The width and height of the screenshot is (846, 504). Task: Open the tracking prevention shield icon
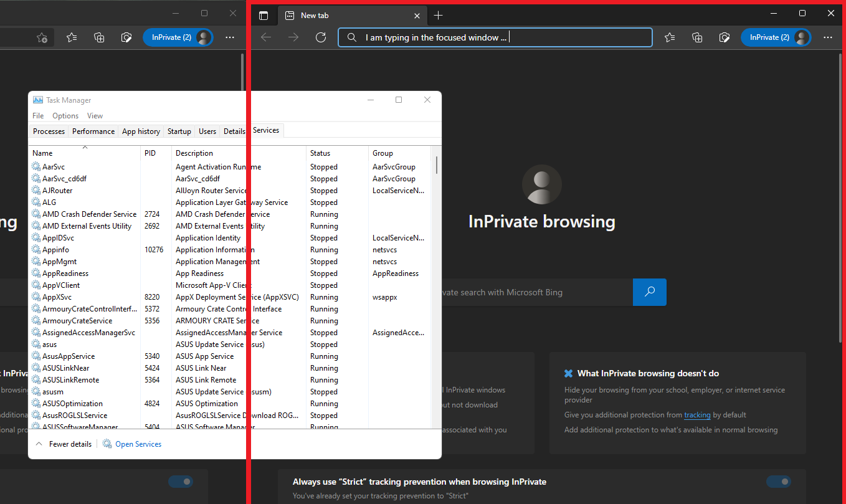coord(724,37)
